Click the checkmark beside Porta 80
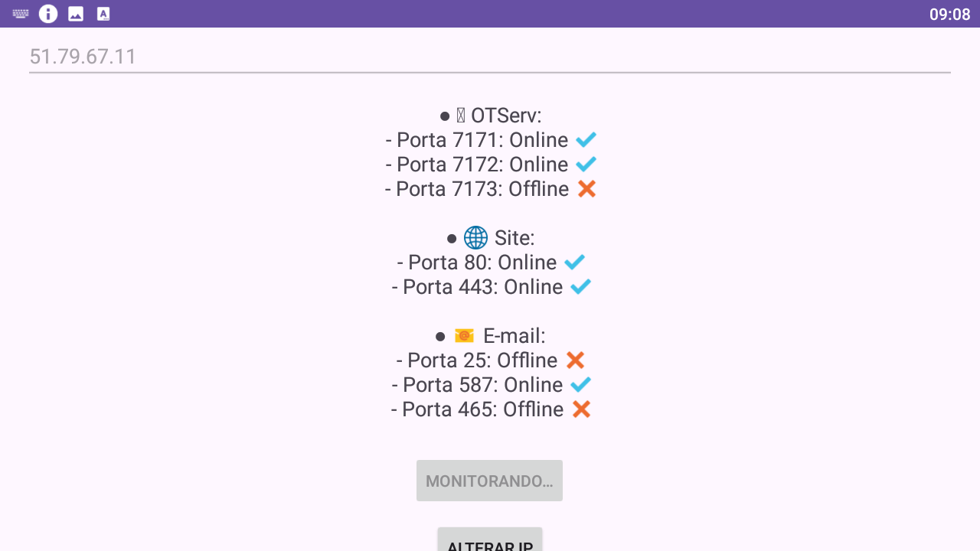The image size is (980, 551). (x=575, y=262)
